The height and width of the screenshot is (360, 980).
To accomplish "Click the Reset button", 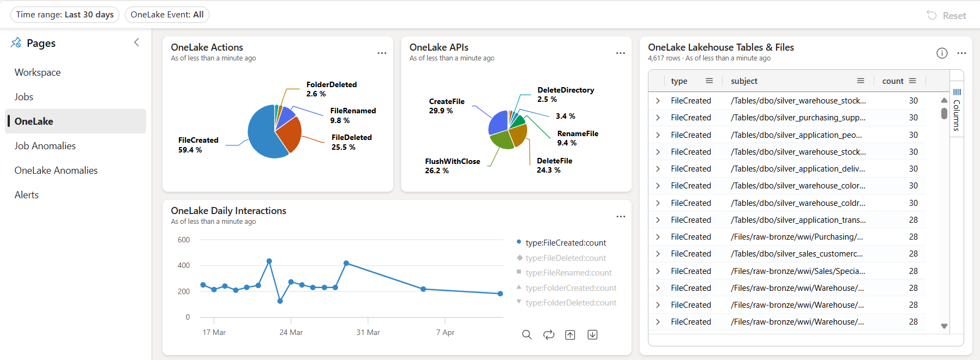I will pyautogui.click(x=947, y=16).
